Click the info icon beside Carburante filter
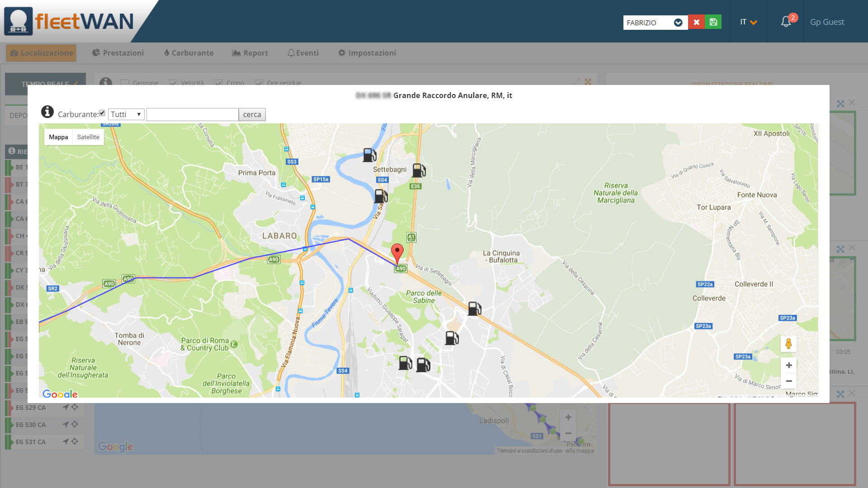This screenshot has height=488, width=868. click(x=47, y=112)
